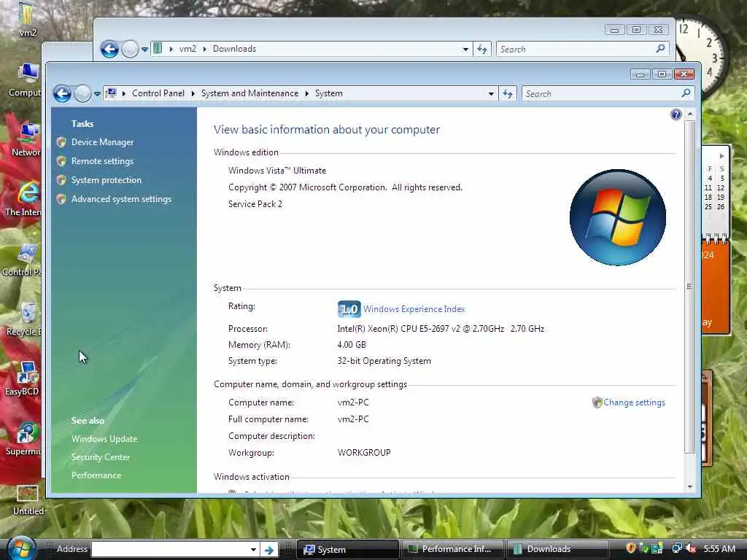Click the calendar gadget next-month arrow
Screen dimensions: 747x560
(x=721, y=156)
